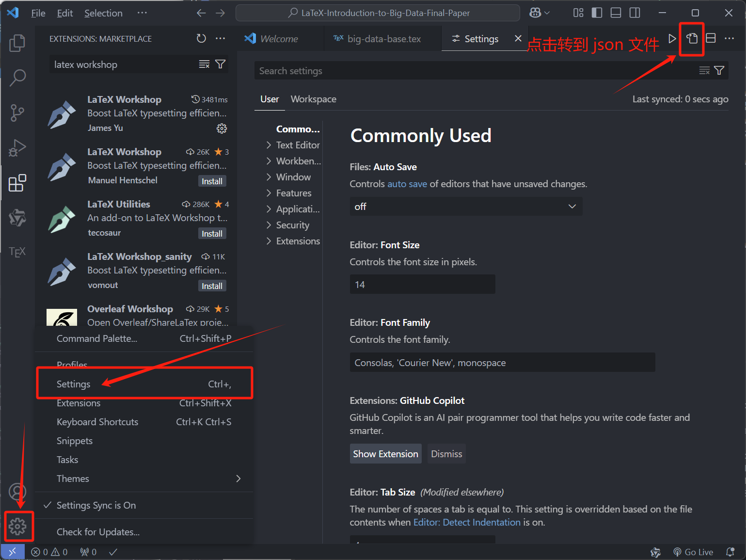Screen dimensions: 746x560
Task: Open remote window indicator in status bar
Action: (x=13, y=552)
